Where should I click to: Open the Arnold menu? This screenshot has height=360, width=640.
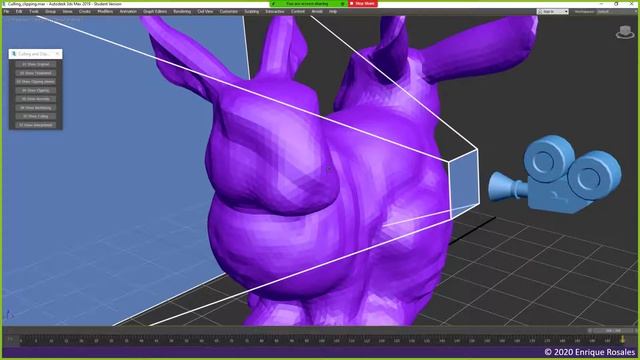(317, 11)
